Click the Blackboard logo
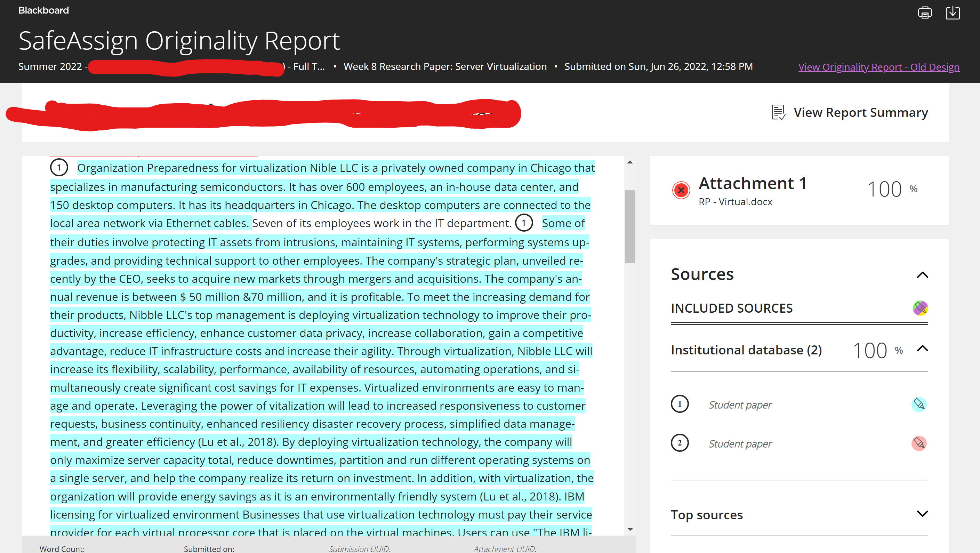The height and width of the screenshot is (553, 980). tap(44, 10)
